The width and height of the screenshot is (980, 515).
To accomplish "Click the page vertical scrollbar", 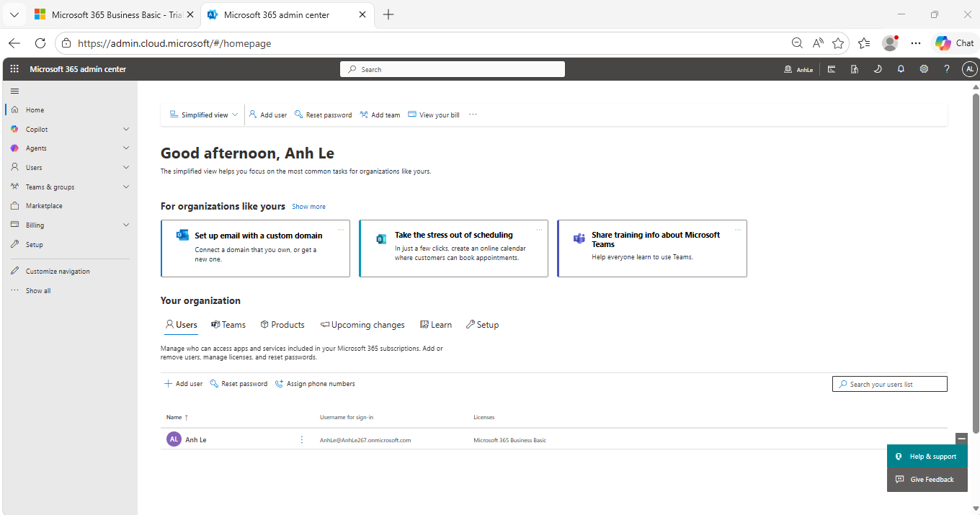I will click(976, 263).
